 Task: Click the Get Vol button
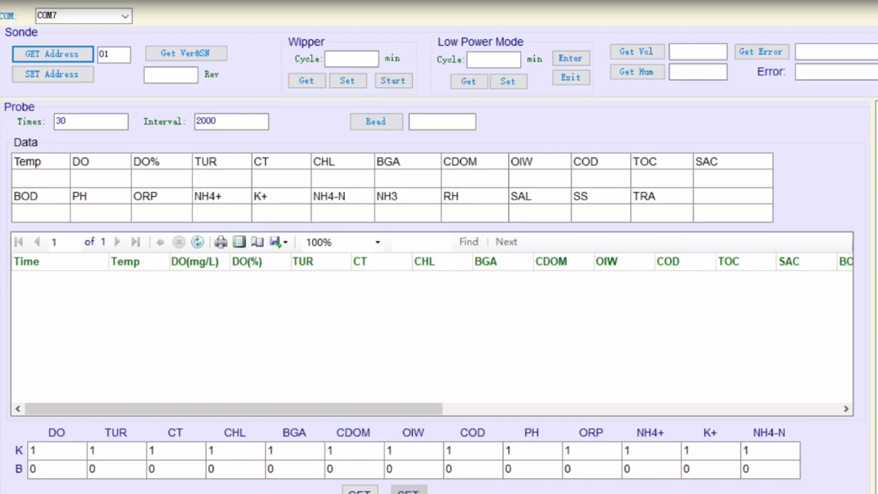pos(637,52)
